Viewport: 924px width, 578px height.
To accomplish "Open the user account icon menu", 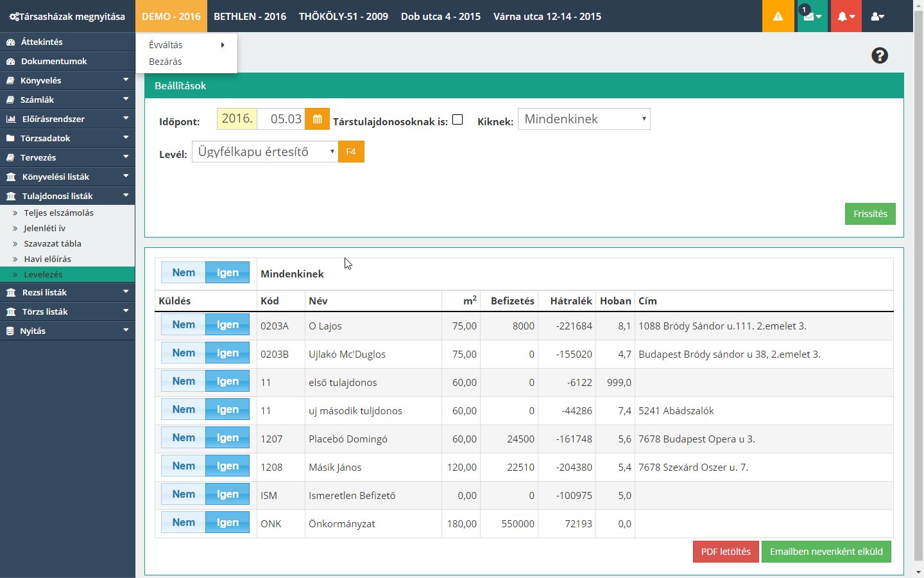I will point(877,16).
